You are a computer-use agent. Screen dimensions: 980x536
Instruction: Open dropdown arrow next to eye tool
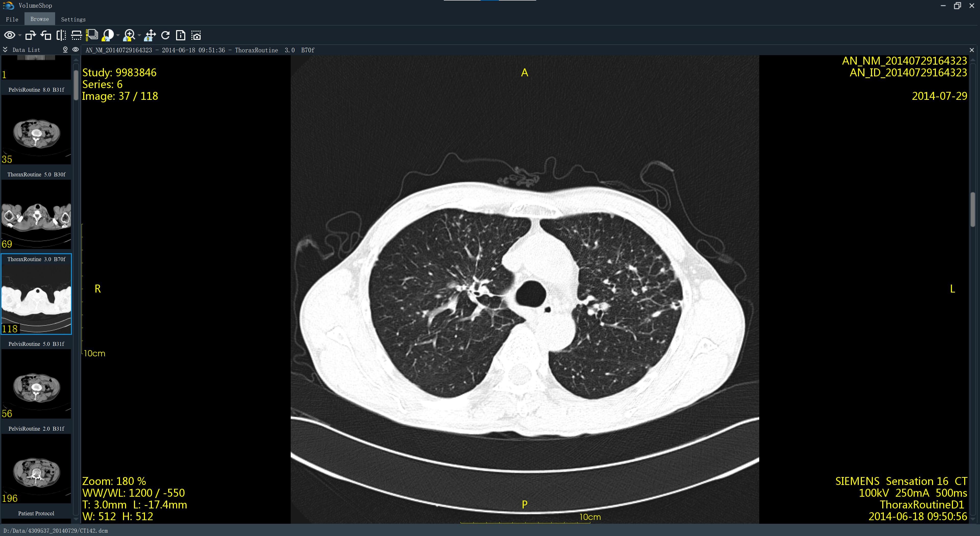coord(20,35)
